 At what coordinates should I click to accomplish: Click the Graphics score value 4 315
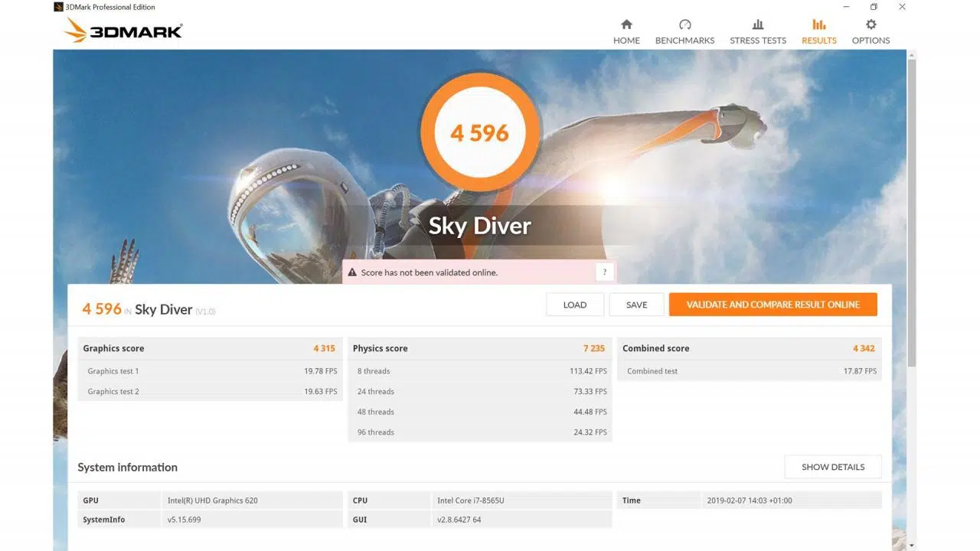point(324,348)
